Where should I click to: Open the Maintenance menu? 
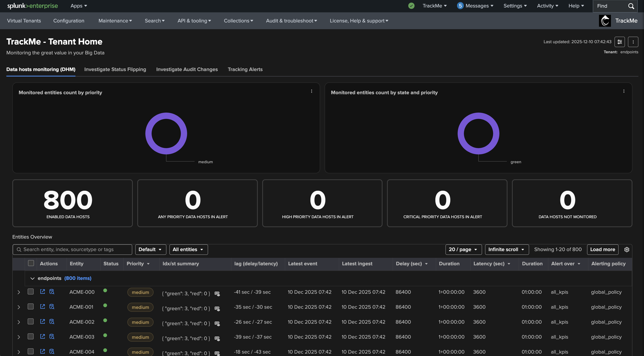[115, 21]
